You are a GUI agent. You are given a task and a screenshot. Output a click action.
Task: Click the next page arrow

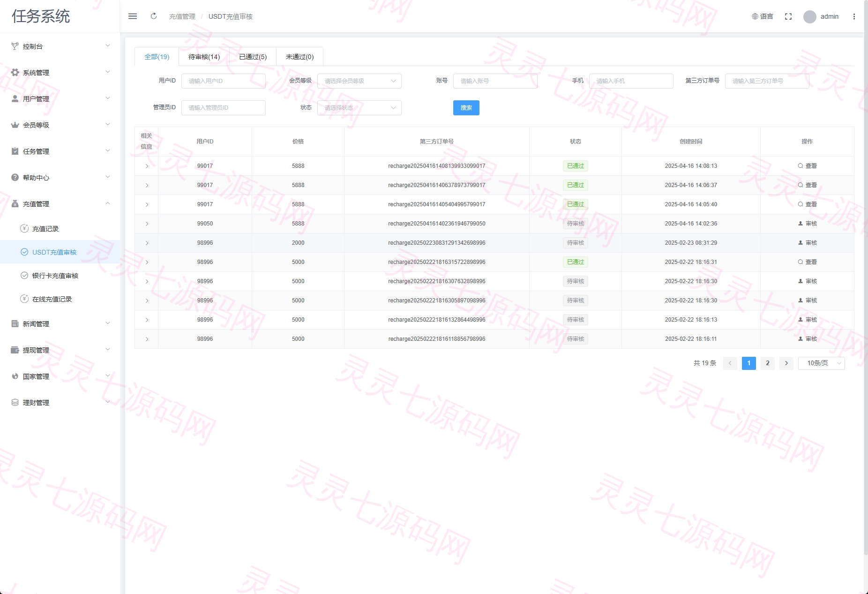[x=786, y=363]
